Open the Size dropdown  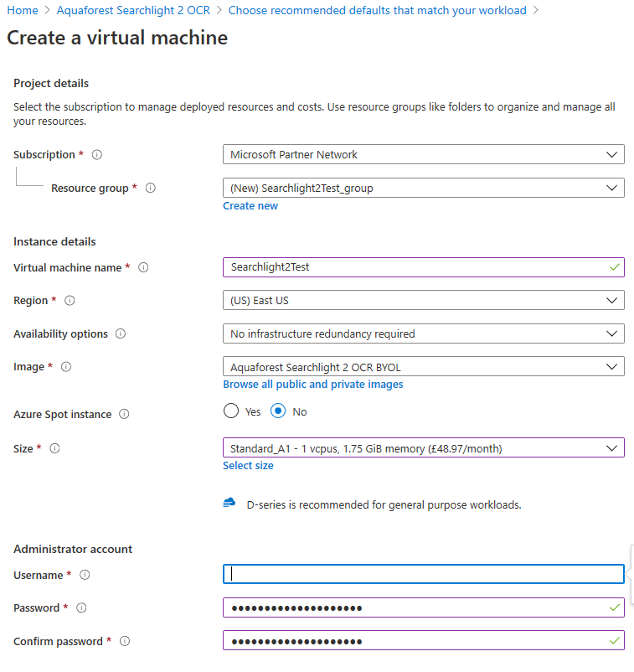[x=423, y=447]
